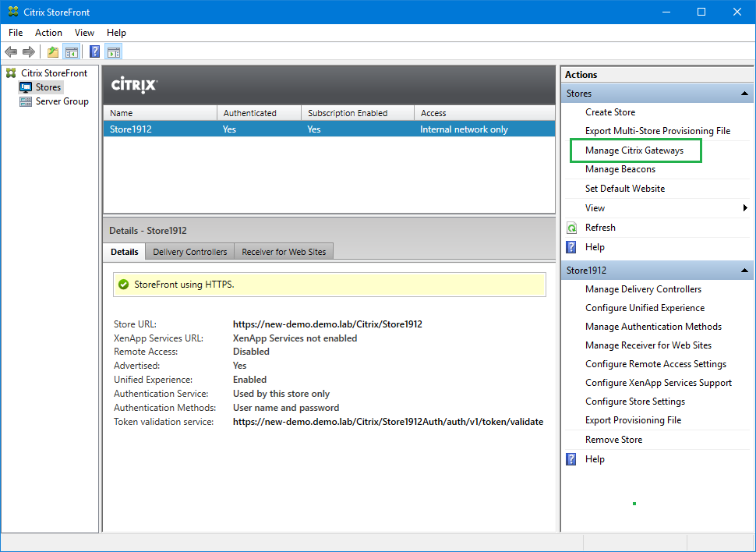Click Manage Citrix Gateways
The image size is (756, 552).
point(634,150)
